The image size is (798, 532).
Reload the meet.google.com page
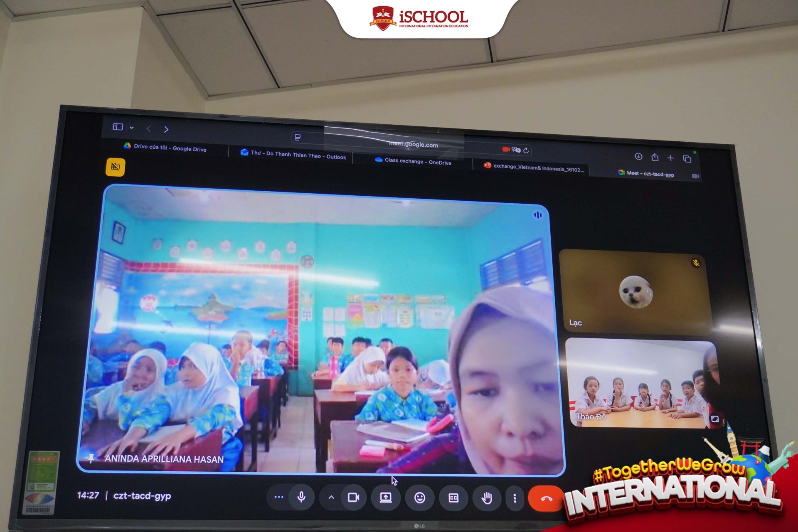(526, 150)
